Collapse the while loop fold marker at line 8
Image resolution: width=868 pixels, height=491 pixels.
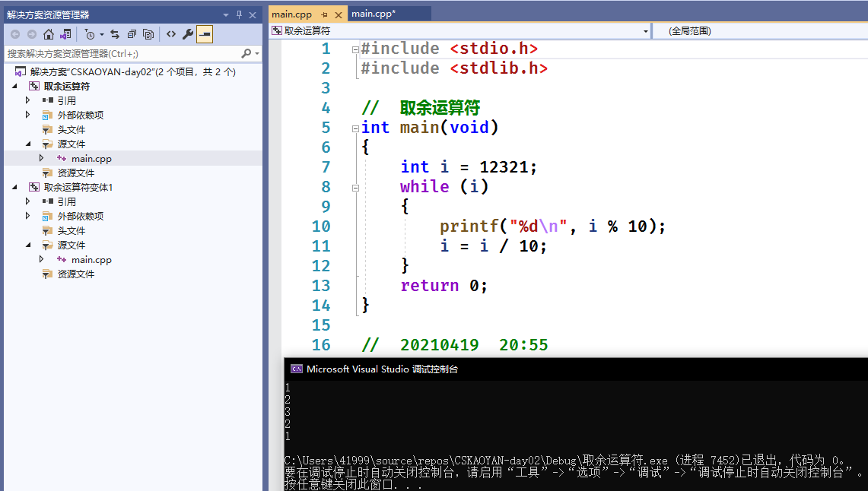[x=355, y=188]
